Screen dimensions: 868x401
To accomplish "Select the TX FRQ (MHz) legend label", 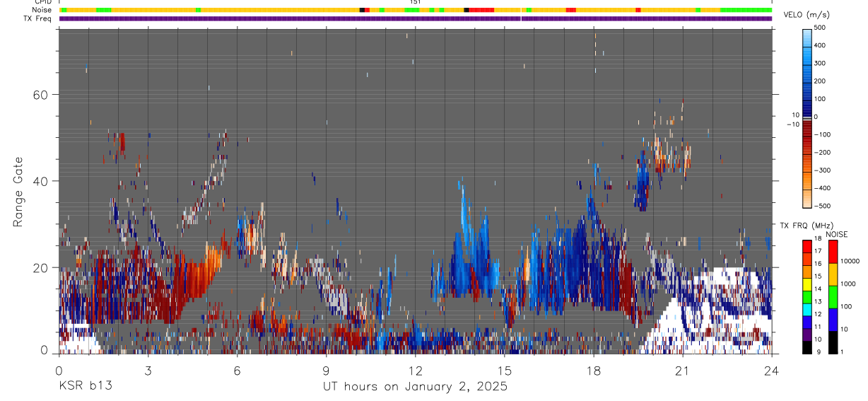I will (x=804, y=225).
